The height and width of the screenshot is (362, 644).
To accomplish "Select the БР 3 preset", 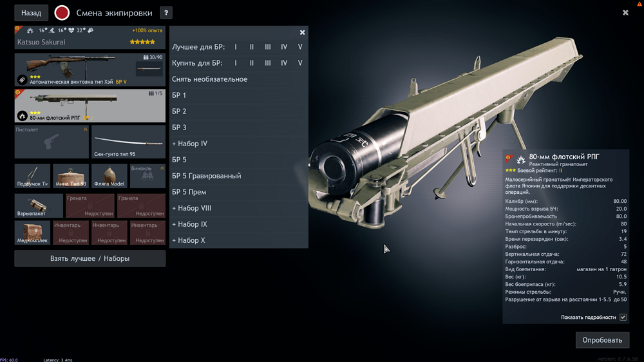I will [239, 128].
